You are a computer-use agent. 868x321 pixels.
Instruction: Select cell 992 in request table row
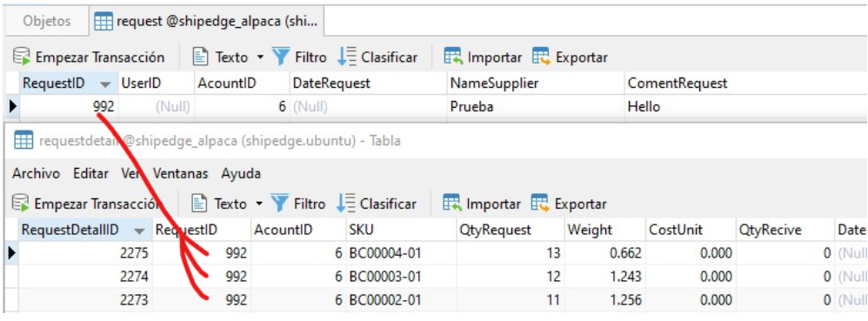[x=69, y=106]
